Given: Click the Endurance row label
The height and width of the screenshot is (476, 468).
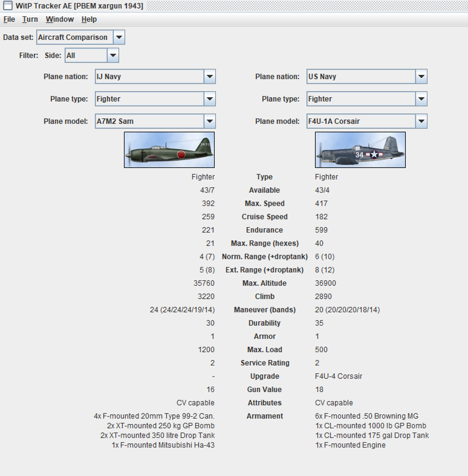Looking at the screenshot, I should (264, 230).
